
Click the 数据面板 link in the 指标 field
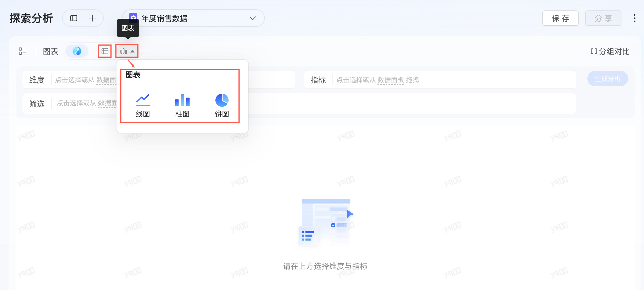(391, 80)
